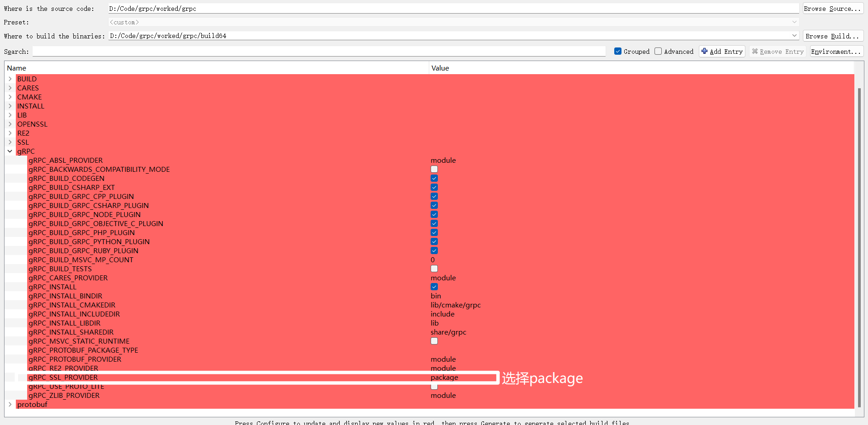Uncheck the gRPC_INSTALL checkbox
This screenshot has height=425, width=868.
434,287
